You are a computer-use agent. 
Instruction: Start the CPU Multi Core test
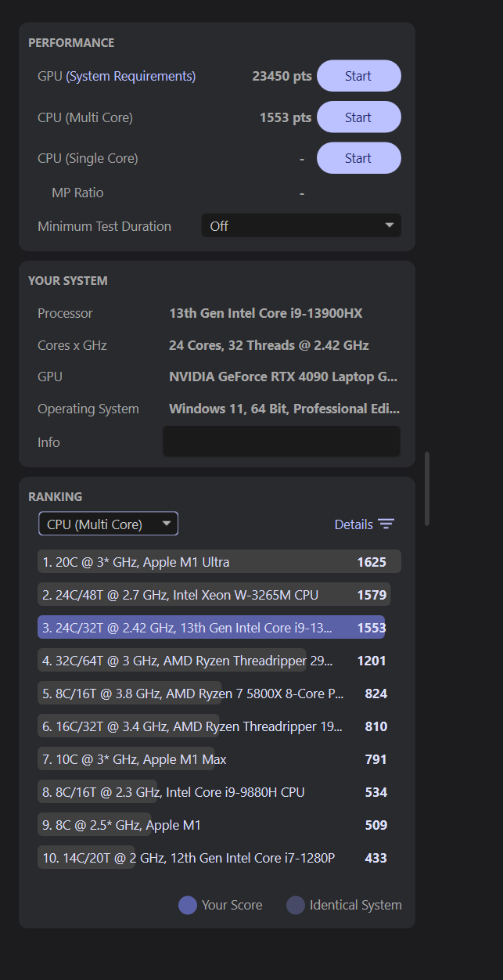358,117
